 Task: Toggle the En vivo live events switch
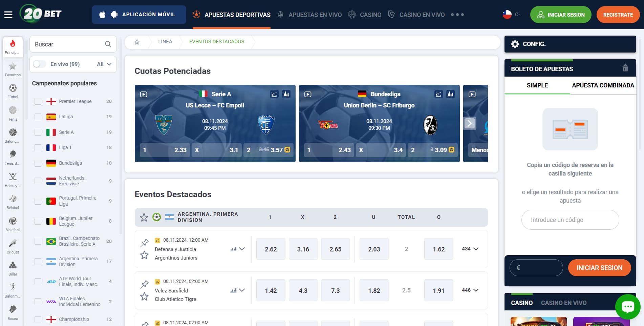coord(39,64)
